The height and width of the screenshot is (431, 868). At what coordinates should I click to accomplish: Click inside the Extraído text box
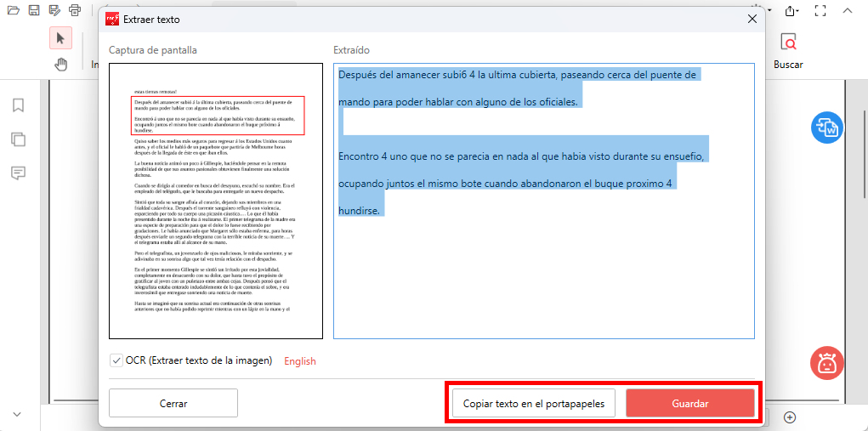click(x=543, y=201)
